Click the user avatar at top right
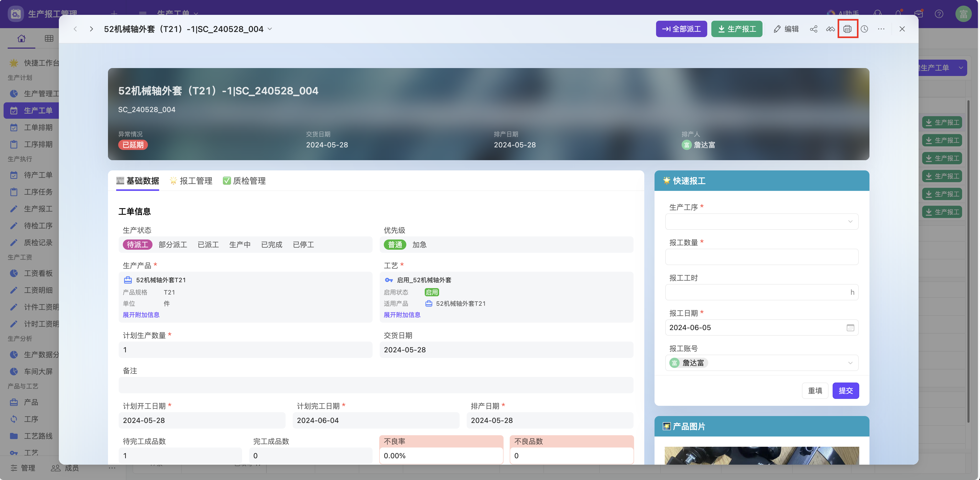The height and width of the screenshot is (480, 980). (963, 14)
